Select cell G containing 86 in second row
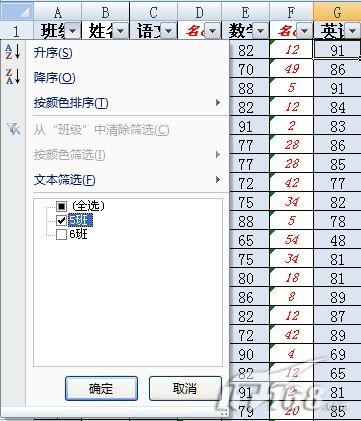The image size is (361, 421). pos(337,69)
